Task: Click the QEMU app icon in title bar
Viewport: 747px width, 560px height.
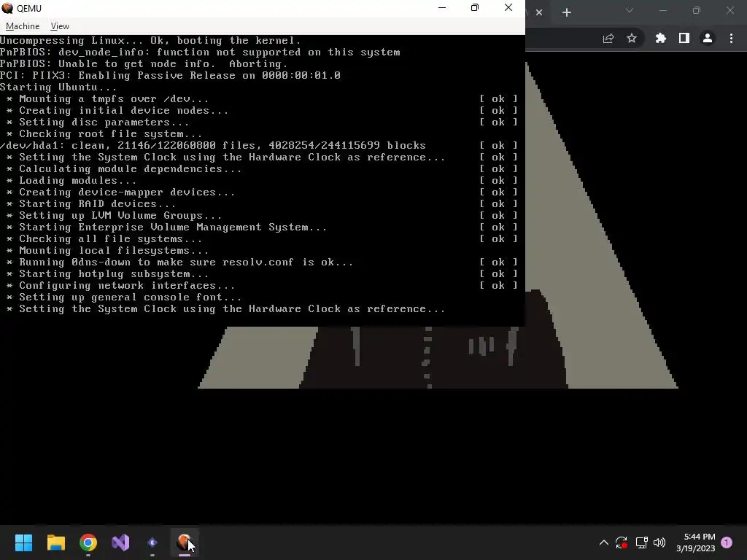Action: [7, 8]
